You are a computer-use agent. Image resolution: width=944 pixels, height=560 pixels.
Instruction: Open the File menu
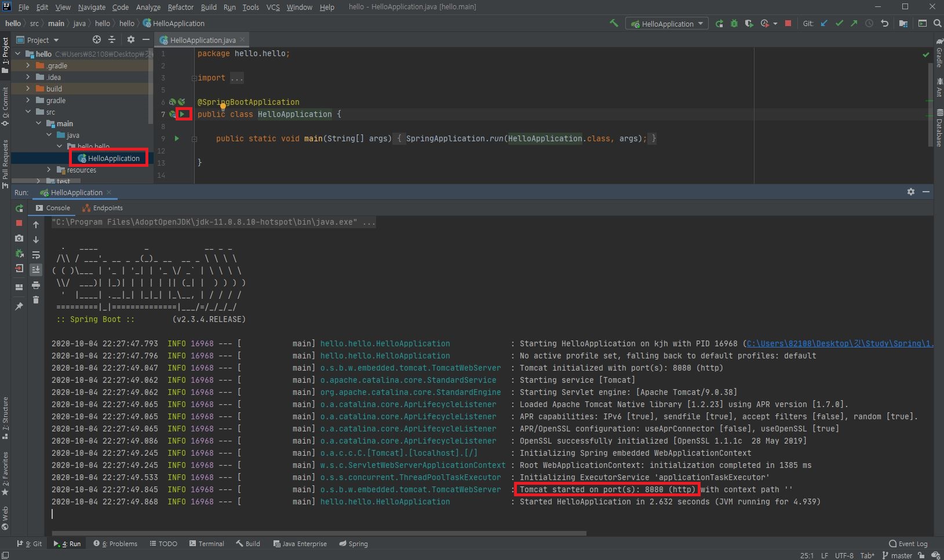click(23, 7)
